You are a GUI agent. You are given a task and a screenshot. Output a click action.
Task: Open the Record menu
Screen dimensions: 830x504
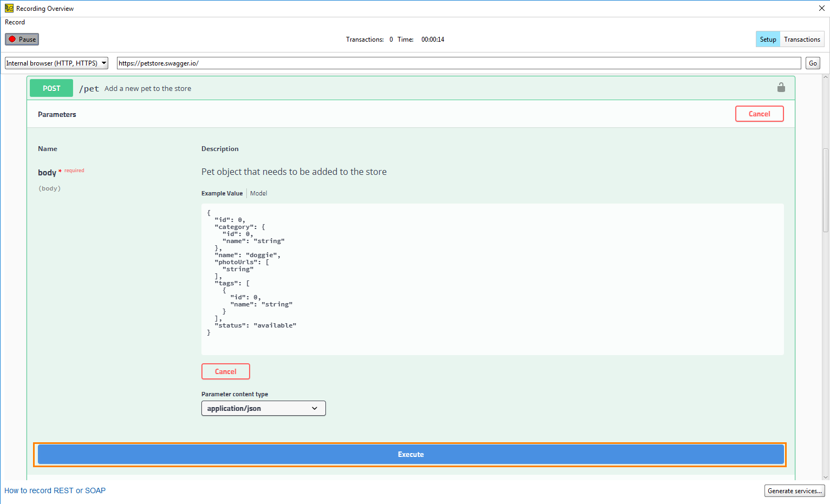[x=15, y=22]
